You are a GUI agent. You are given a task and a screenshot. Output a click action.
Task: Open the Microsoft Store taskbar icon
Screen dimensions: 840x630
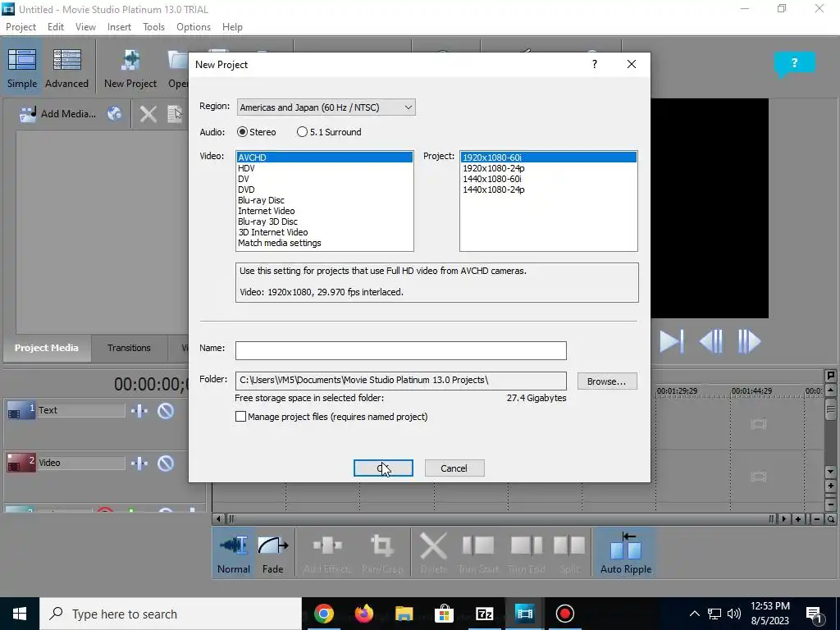click(x=444, y=614)
